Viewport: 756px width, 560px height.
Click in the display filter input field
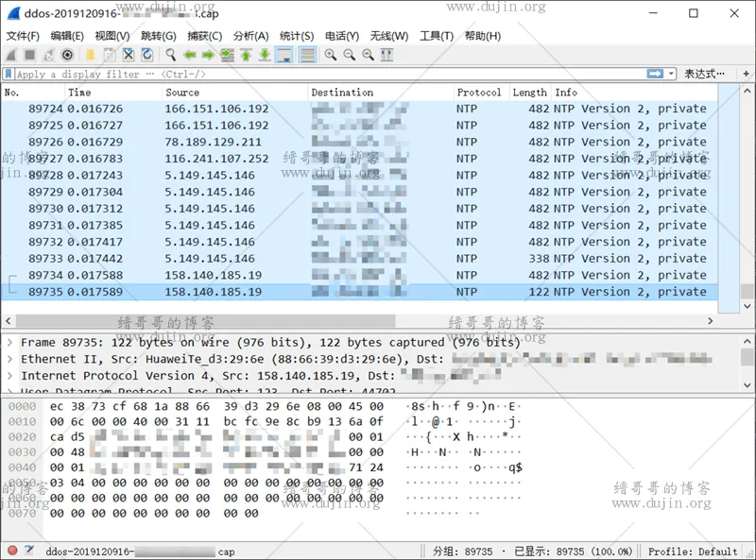click(x=328, y=74)
